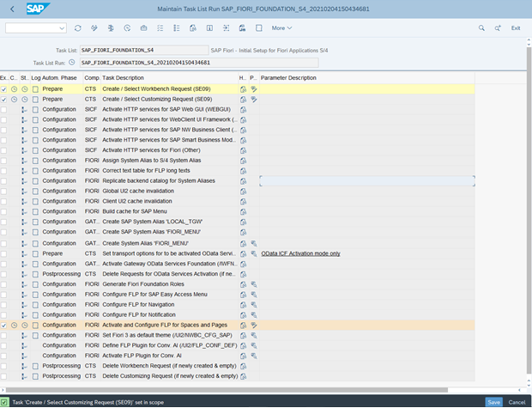This screenshot has width=532, height=408.
Task: Click the green status message icon
Action: [x=4, y=402]
